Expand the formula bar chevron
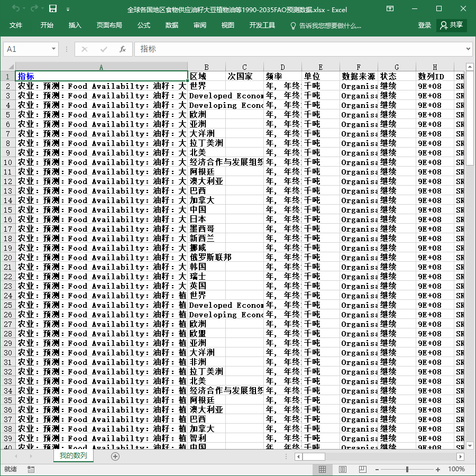The image size is (476, 476). pos(468,49)
